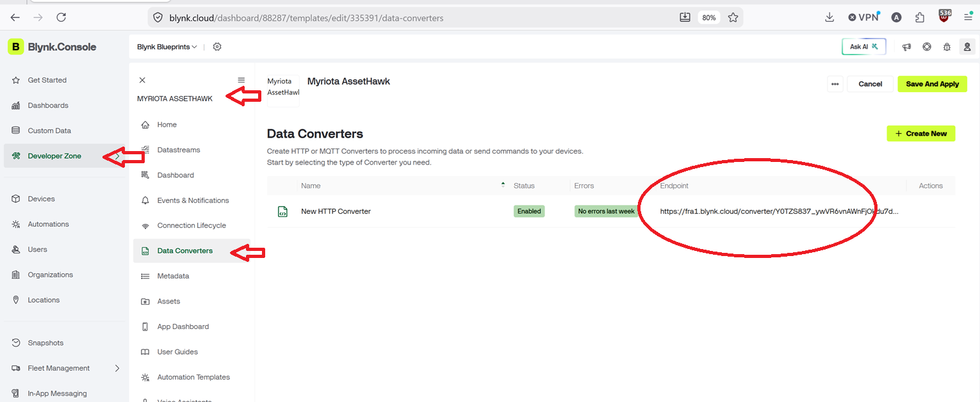Open 80% zoom level indicator
Image resolution: width=980 pixels, height=402 pixels.
(x=709, y=18)
